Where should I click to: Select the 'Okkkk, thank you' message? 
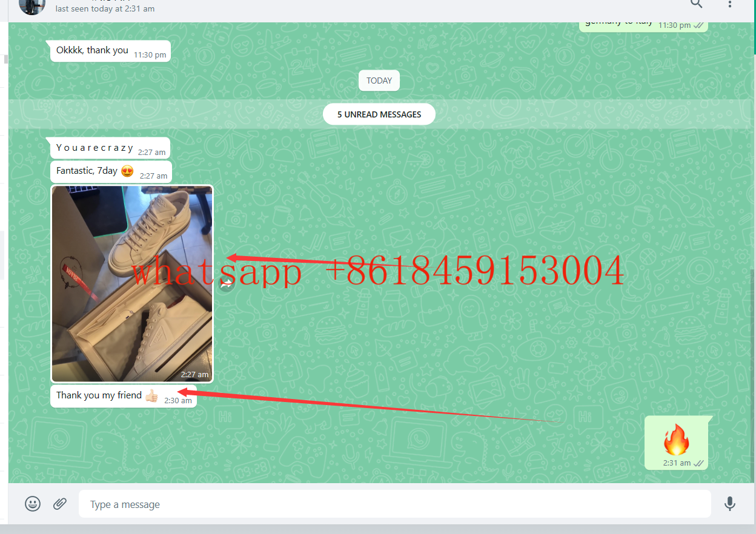93,51
